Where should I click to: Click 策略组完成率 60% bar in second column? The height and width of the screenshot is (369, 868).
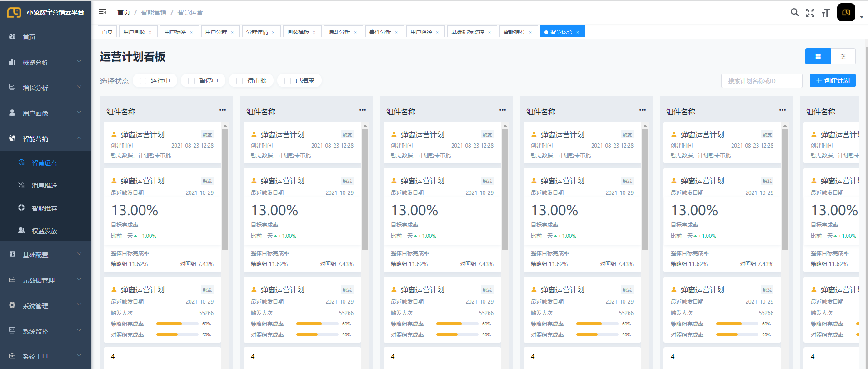click(317, 324)
